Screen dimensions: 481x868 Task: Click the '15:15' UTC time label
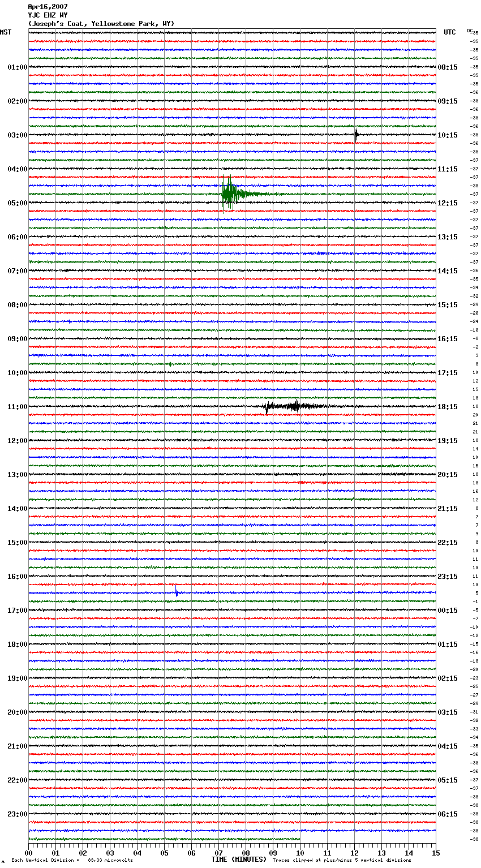coord(448,305)
